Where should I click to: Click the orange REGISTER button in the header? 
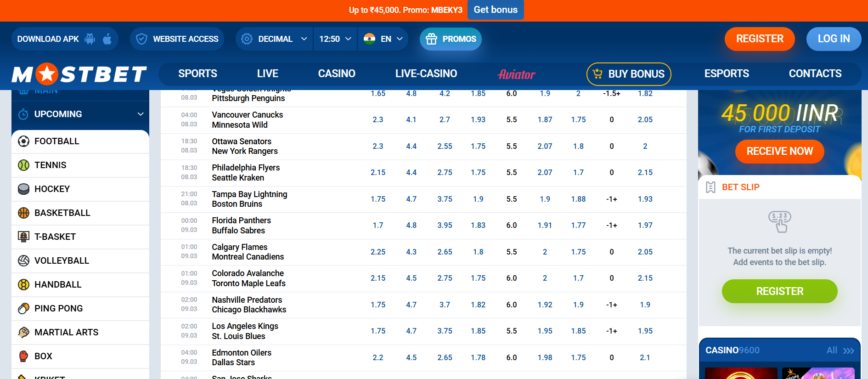click(760, 39)
